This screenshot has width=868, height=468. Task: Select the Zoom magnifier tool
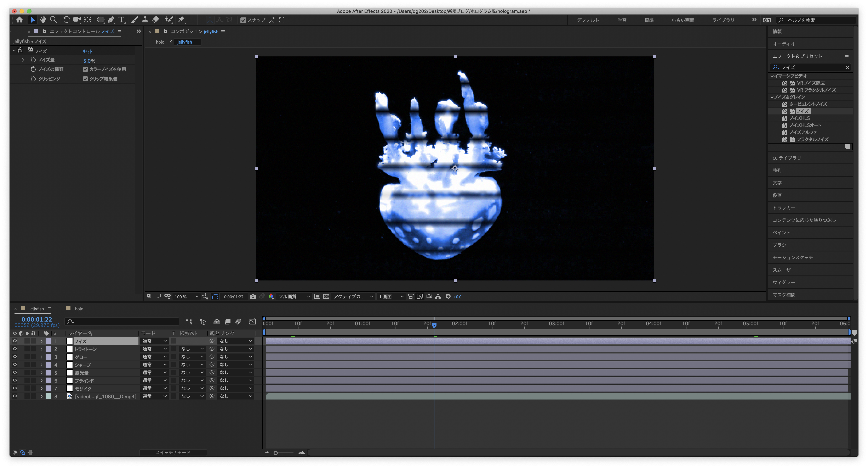[53, 19]
